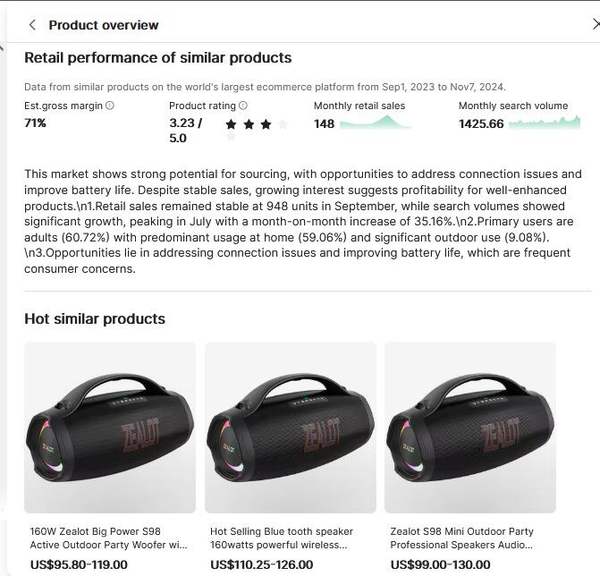This screenshot has height=576, width=600.
Task: View the Monthly search volume sparkline chart
Action: coord(545,122)
